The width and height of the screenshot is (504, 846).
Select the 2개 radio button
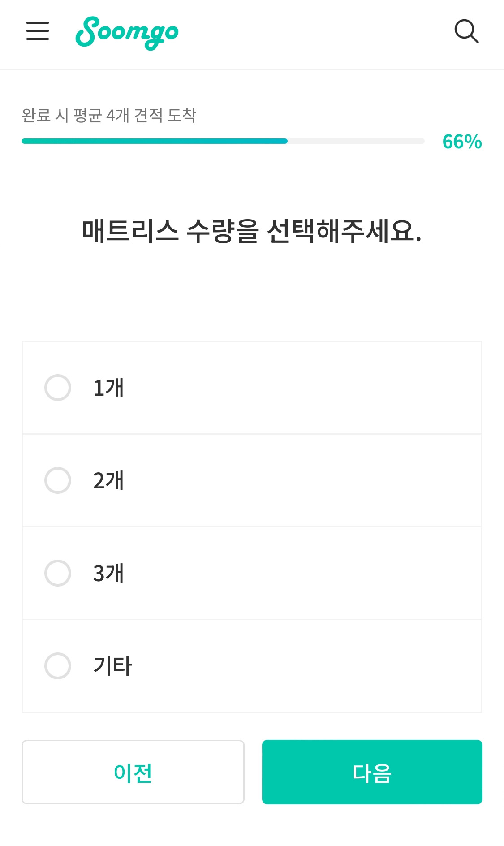pyautogui.click(x=58, y=480)
